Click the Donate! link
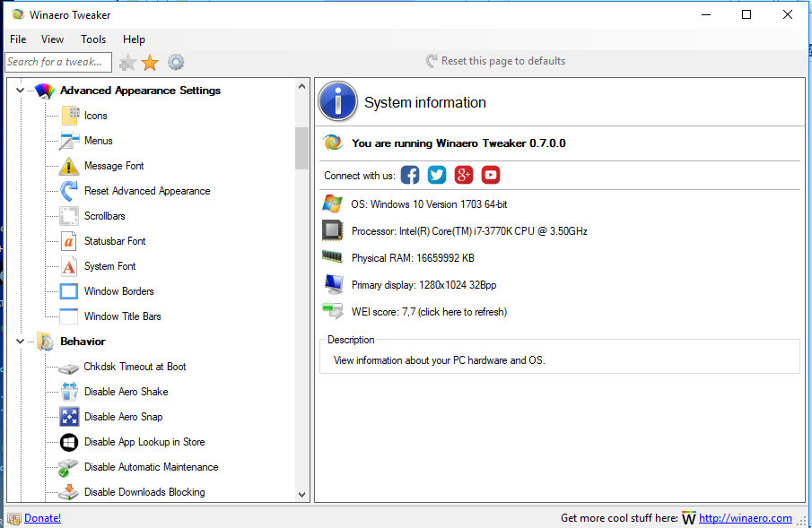812x528 pixels. tap(42, 517)
